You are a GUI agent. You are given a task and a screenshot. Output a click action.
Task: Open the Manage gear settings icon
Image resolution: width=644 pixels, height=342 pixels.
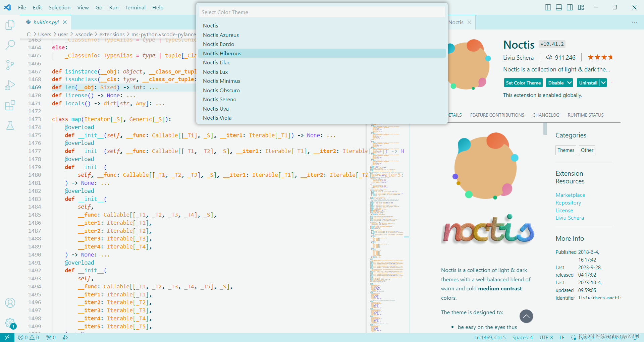10,323
